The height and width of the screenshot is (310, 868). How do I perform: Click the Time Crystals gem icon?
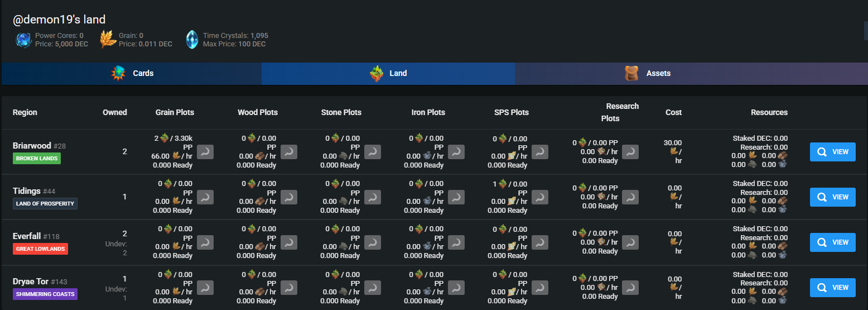pyautogui.click(x=192, y=40)
